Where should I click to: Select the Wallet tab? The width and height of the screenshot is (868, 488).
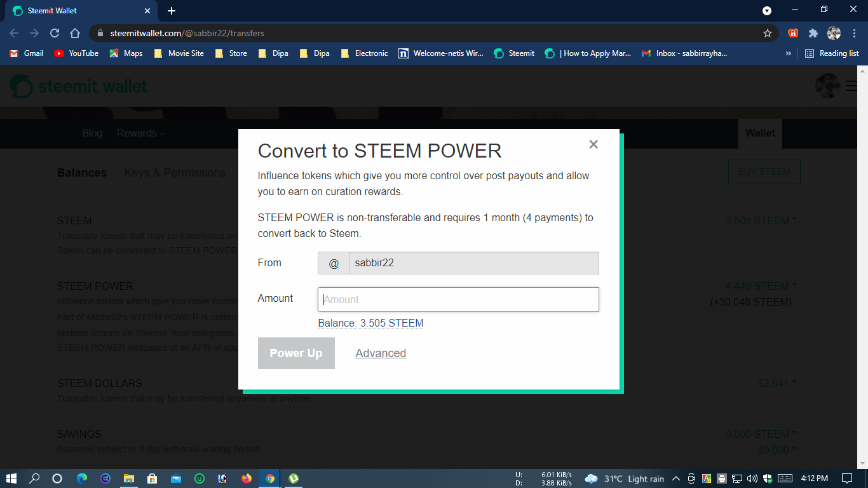pos(760,133)
